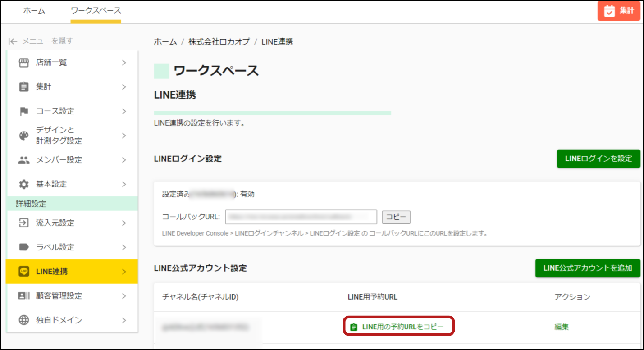Click the blurred channel name cell
644x350 pixels.
206,327
